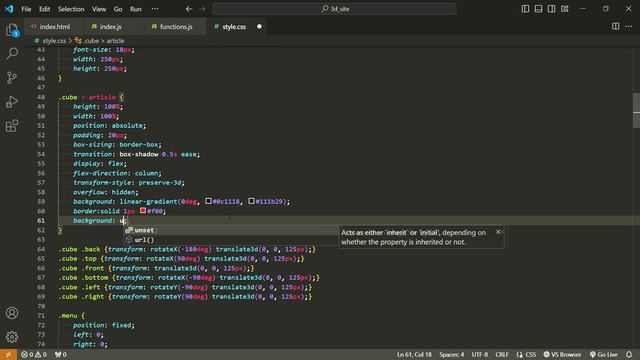This screenshot has height=360, width=640.
Task: Open the Explorer view in activity bar
Action: click(x=12, y=30)
